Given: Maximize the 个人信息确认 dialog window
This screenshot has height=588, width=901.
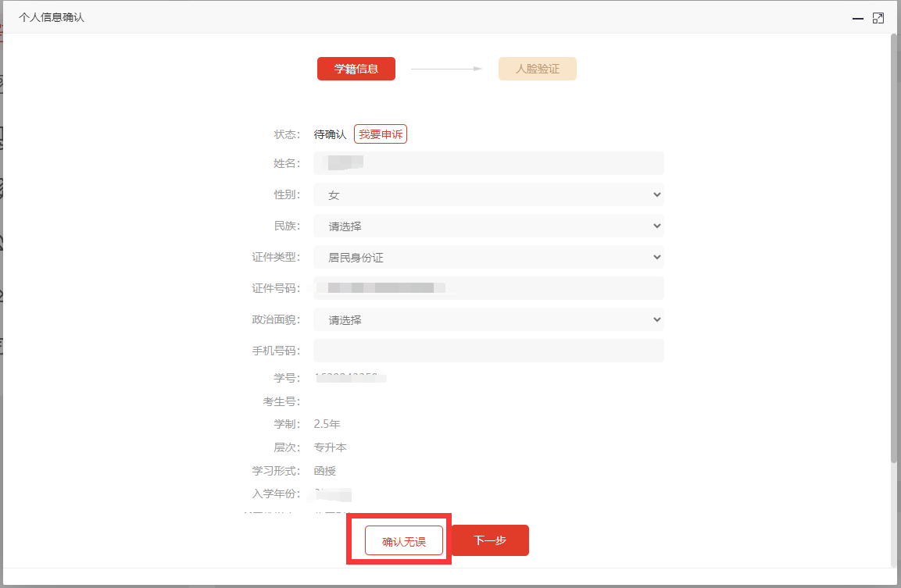Looking at the screenshot, I should pyautogui.click(x=878, y=18).
